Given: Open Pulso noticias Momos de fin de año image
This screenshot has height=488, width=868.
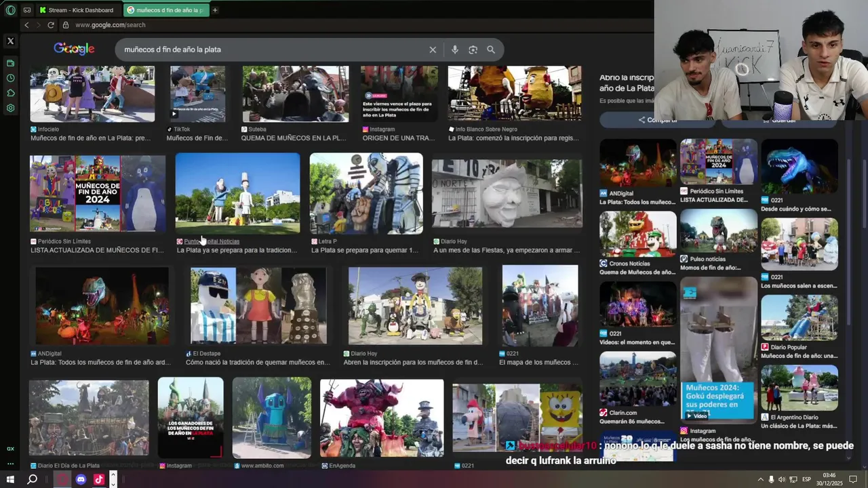Looking at the screenshot, I should point(718,230).
